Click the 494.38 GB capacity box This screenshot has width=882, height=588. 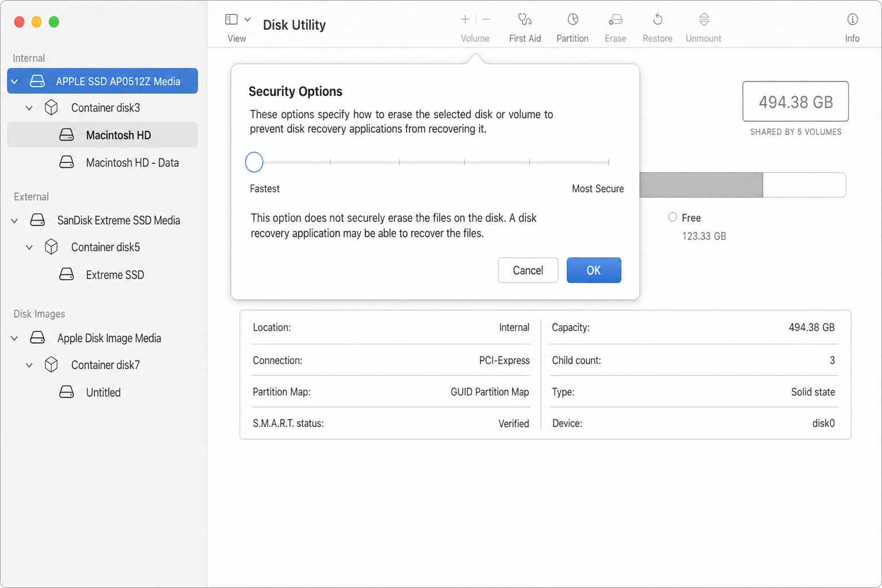(x=795, y=101)
